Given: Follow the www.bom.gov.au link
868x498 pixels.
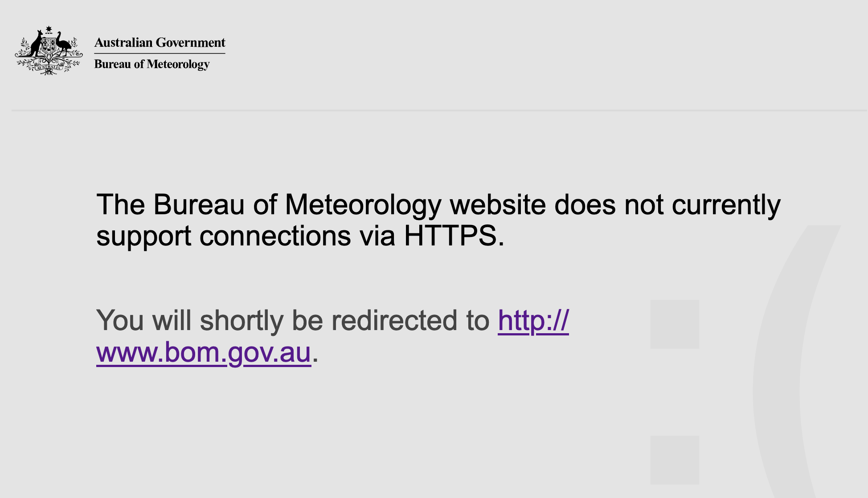Looking at the screenshot, I should click(203, 352).
